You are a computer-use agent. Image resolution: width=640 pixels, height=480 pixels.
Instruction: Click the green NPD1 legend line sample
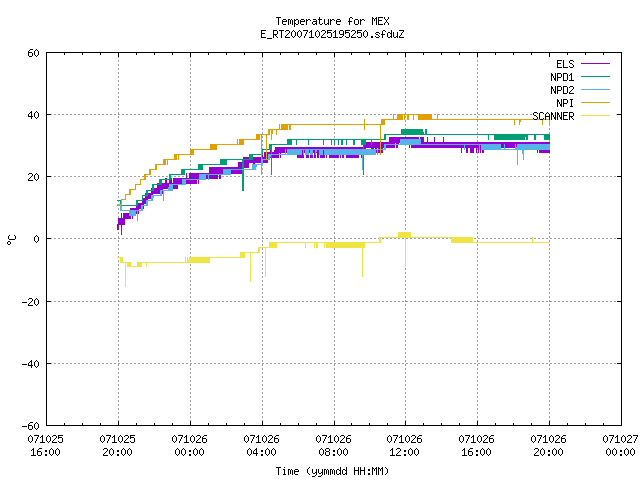click(x=595, y=77)
